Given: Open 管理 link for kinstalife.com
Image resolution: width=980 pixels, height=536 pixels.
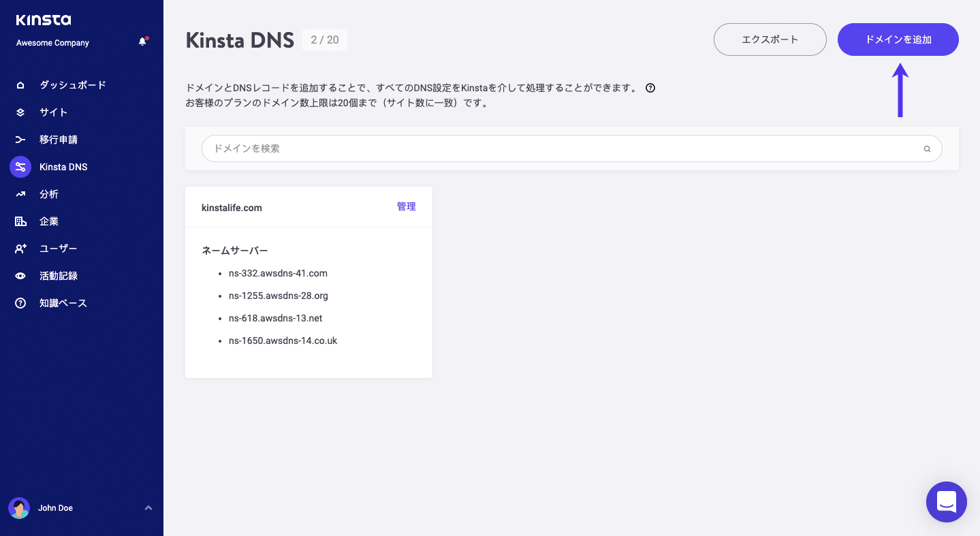Looking at the screenshot, I should point(406,206).
